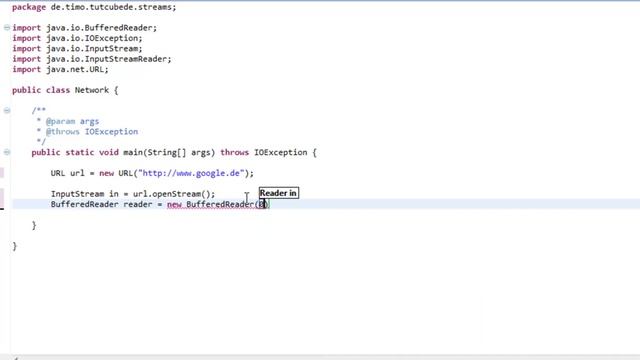Click the @param args Javadoc tag

pyautogui.click(x=72, y=121)
